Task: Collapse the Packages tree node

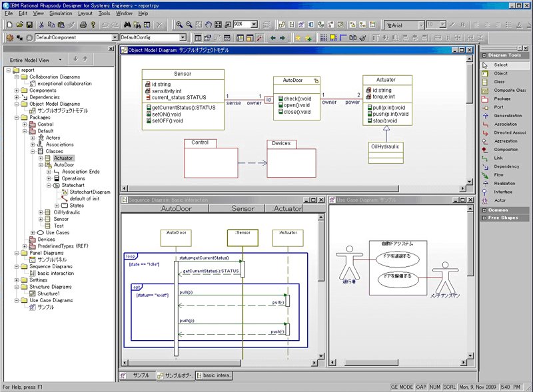Action: tap(17, 118)
